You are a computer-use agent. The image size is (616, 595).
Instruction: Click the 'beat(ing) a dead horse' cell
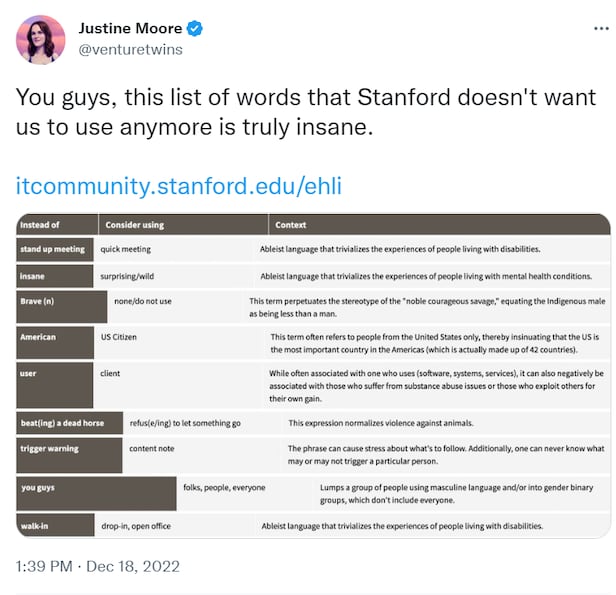pyautogui.click(x=63, y=423)
